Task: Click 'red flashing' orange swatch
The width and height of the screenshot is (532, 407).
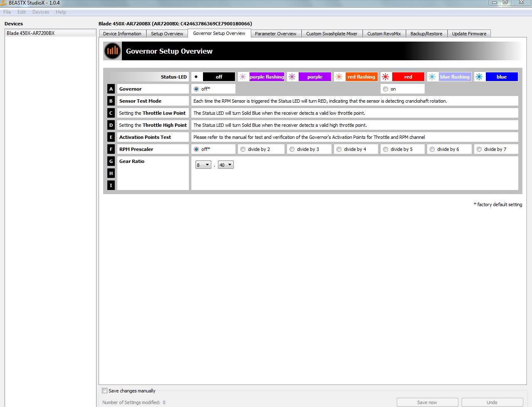Action: [x=361, y=77]
